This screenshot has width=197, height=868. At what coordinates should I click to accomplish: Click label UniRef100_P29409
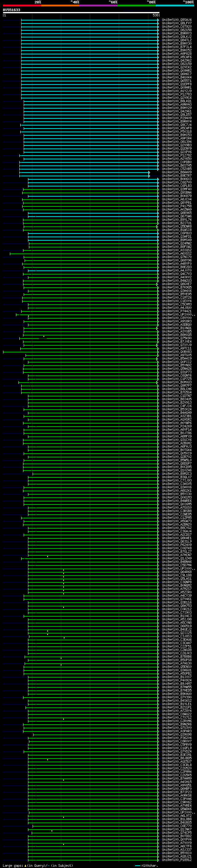pyautogui.click(x=176, y=118)
